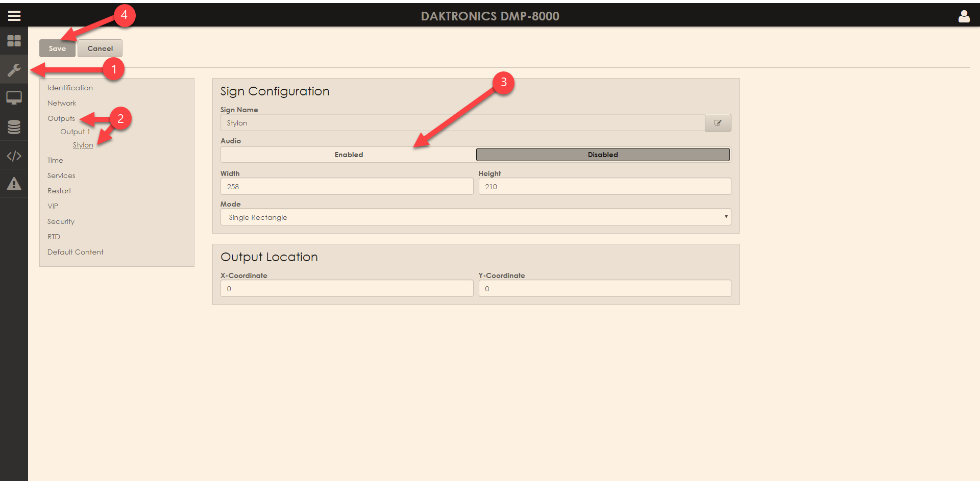Open the Network settings section
The width and height of the screenshot is (980, 481).
click(x=62, y=103)
